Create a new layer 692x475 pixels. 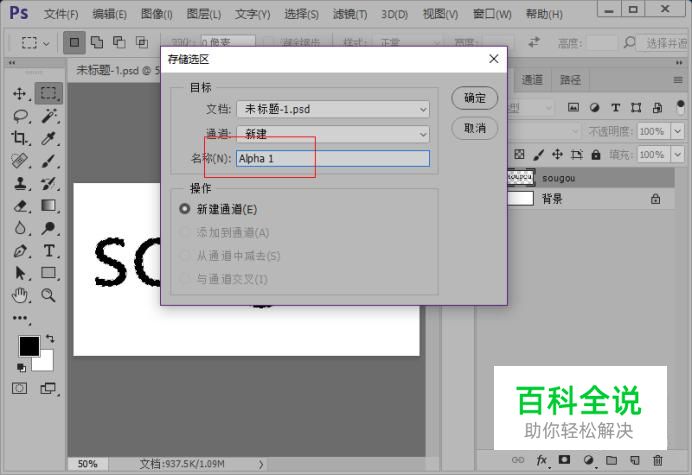(x=635, y=460)
